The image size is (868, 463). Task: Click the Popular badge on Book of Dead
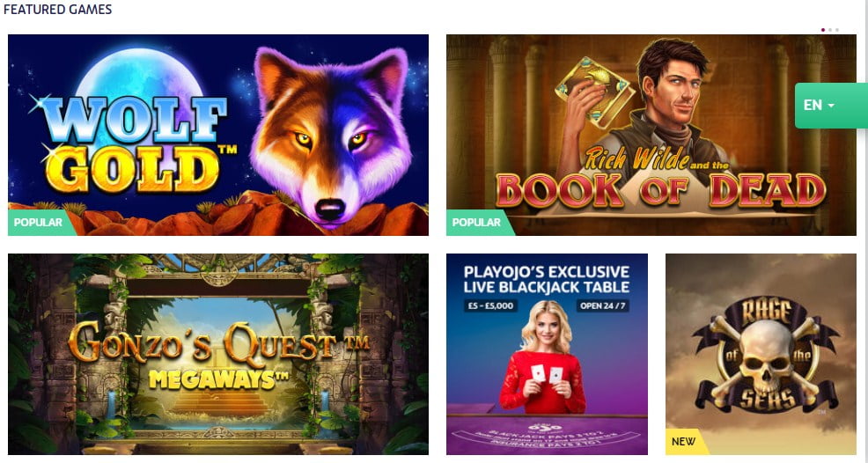click(476, 223)
